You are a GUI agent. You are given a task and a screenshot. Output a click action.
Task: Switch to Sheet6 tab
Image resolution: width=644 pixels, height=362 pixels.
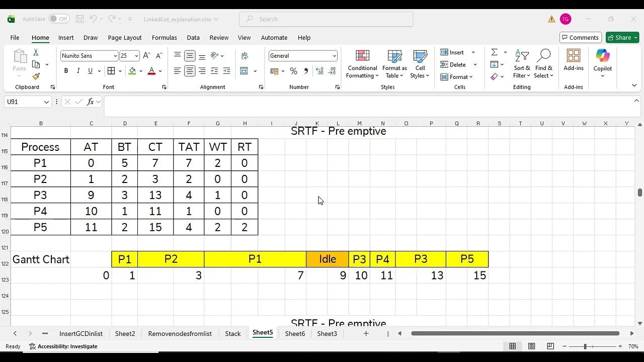tap(295, 333)
